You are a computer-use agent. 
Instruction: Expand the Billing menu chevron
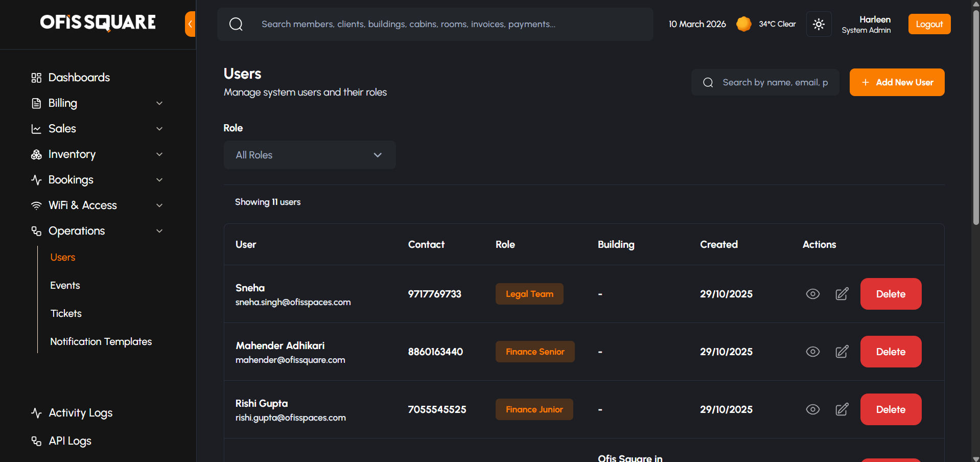tap(159, 103)
